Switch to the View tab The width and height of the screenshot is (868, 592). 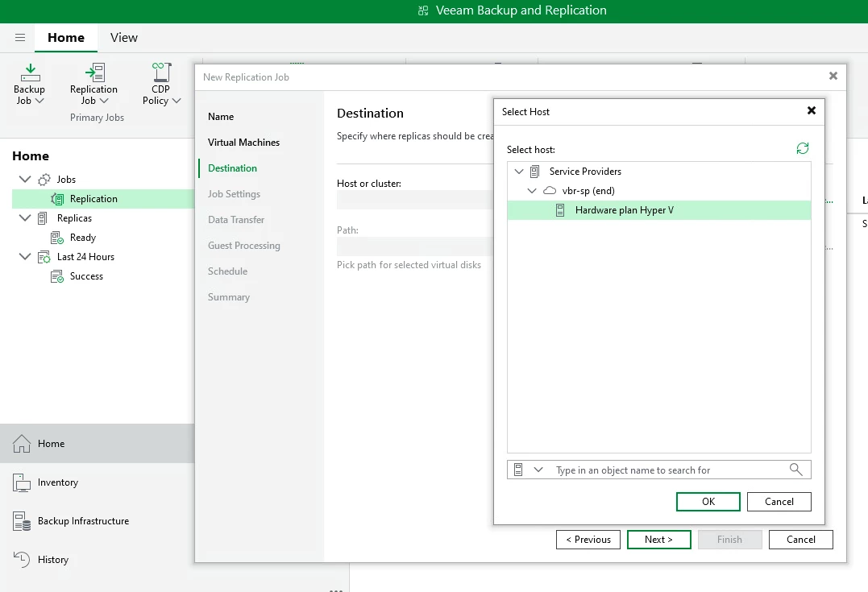pos(124,38)
